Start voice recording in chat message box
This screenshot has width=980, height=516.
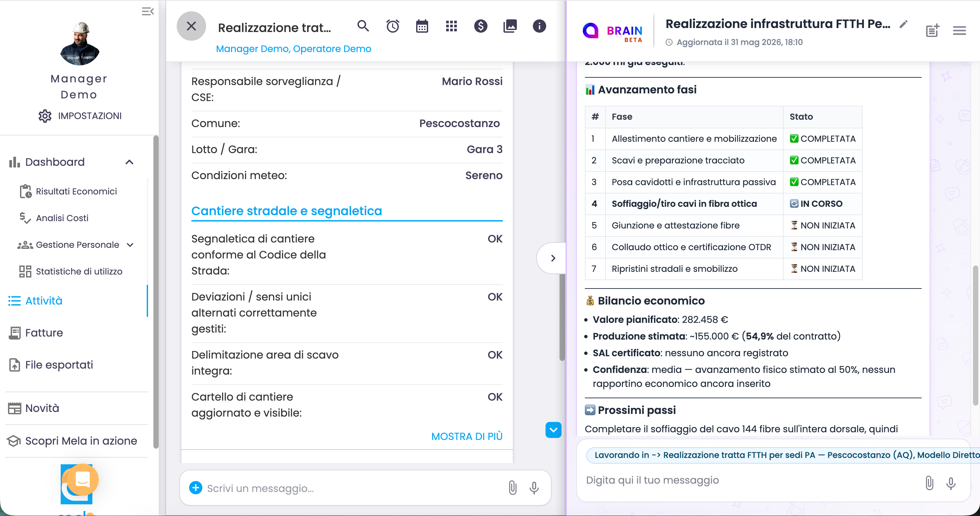[534, 487]
